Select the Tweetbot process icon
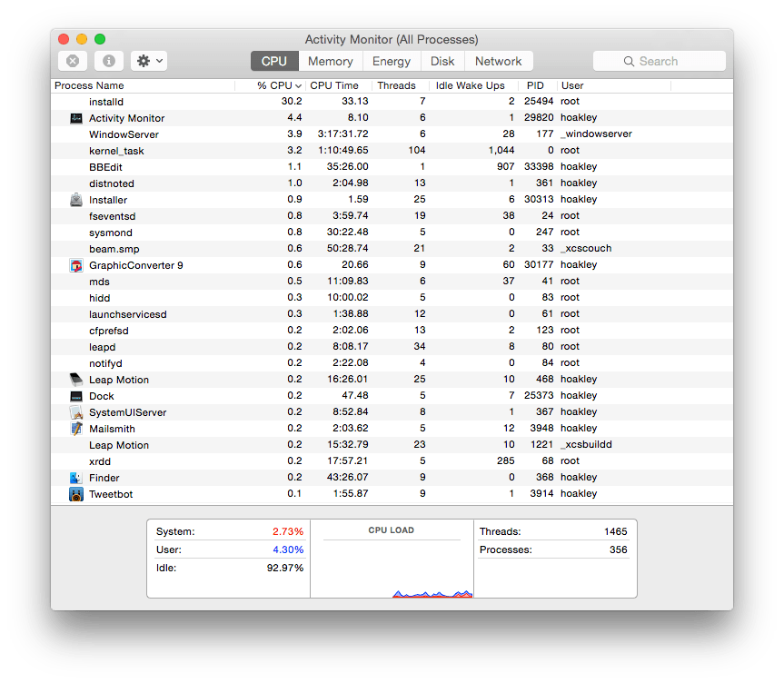784x683 pixels. tap(74, 493)
